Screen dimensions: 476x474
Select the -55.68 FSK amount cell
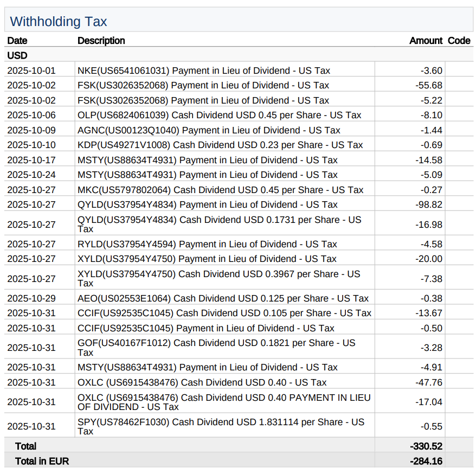[429, 85]
